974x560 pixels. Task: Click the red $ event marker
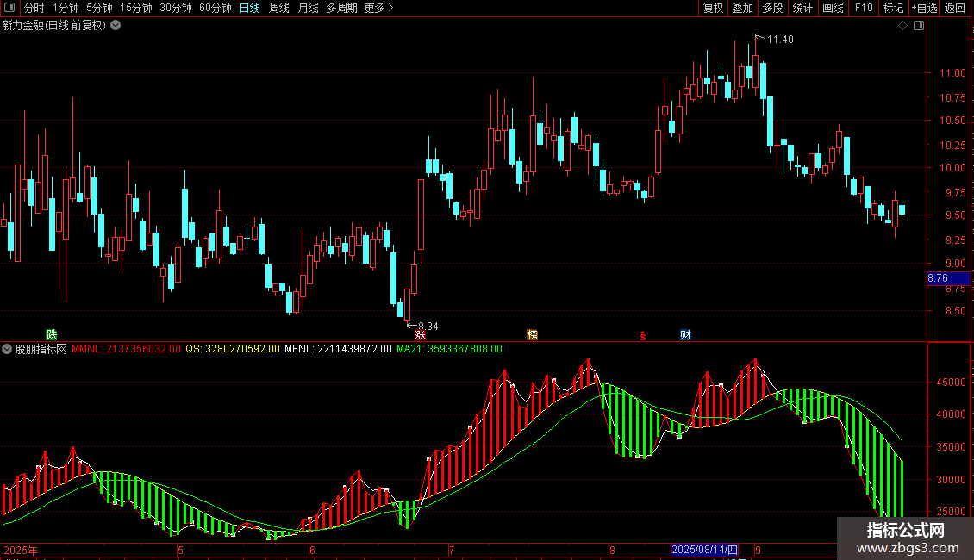pos(643,335)
